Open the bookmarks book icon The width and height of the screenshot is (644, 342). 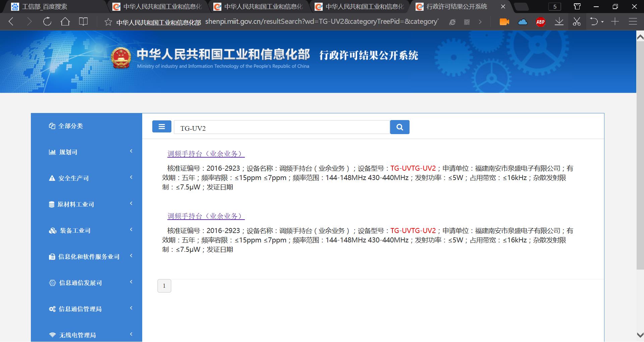83,22
